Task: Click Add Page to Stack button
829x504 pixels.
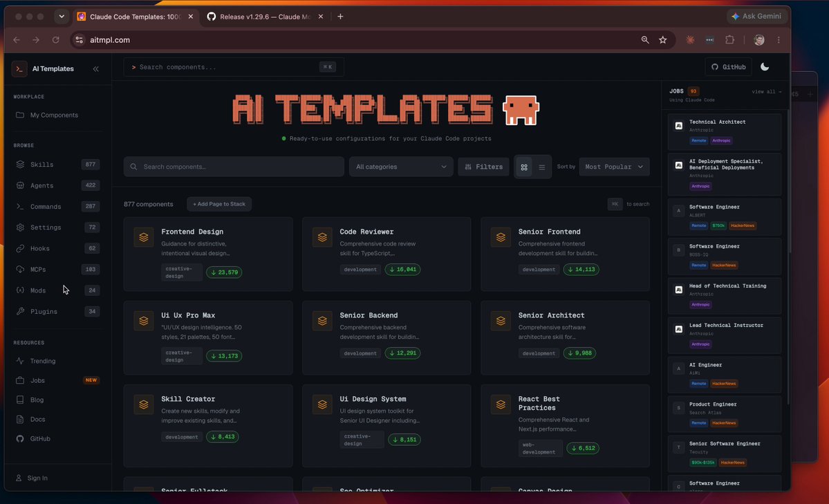Action: click(x=219, y=204)
